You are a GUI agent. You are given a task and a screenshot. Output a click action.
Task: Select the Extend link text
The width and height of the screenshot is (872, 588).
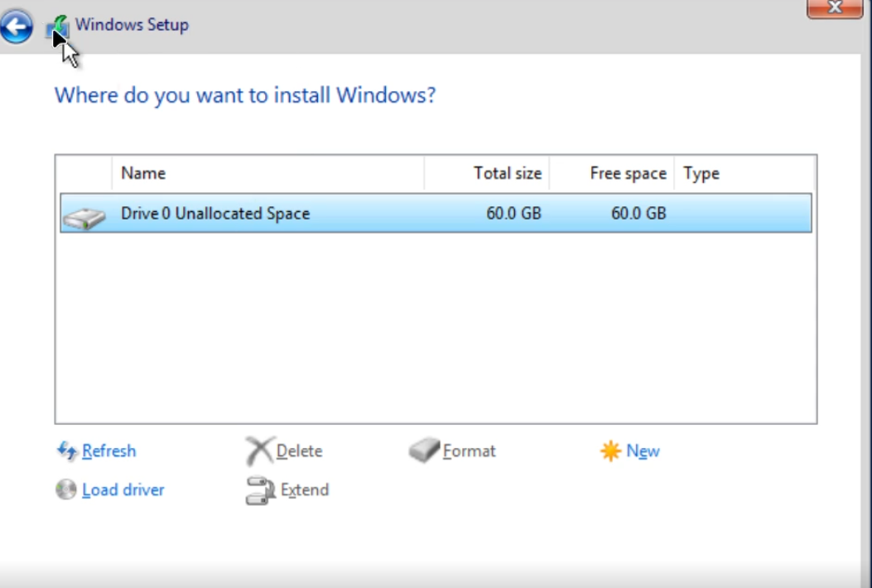click(305, 490)
